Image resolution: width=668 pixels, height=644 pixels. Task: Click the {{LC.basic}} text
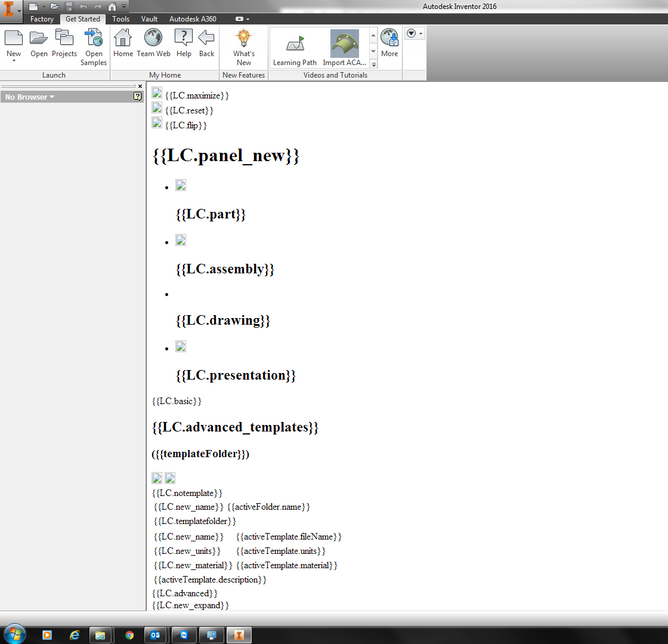(x=177, y=401)
